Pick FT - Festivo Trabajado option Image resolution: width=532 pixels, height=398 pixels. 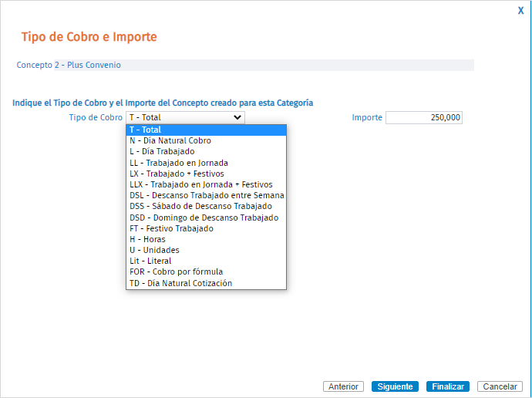tap(206, 228)
